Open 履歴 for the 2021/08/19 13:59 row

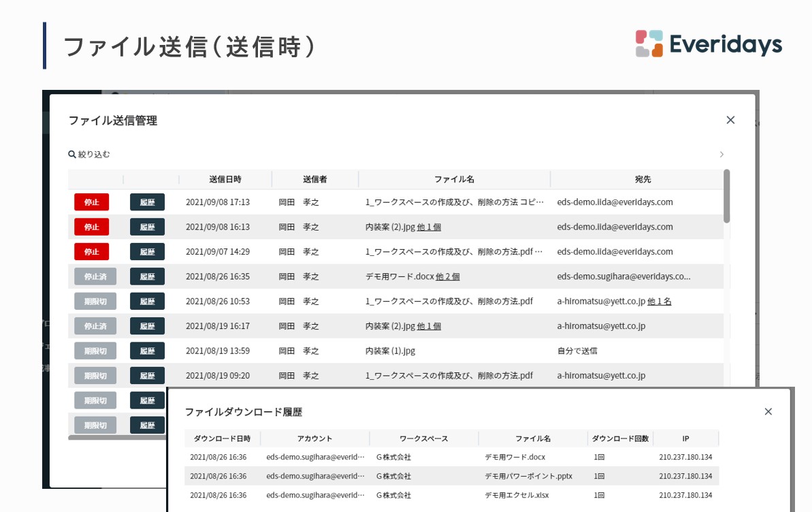[x=147, y=351]
